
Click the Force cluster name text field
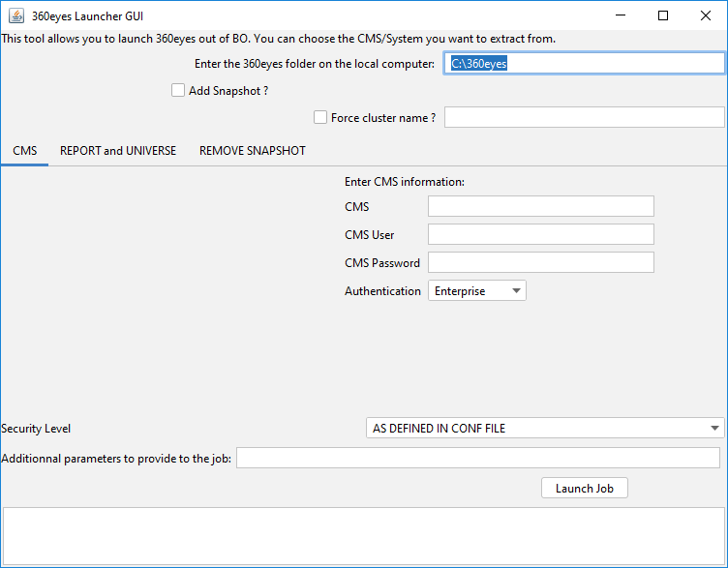585,117
